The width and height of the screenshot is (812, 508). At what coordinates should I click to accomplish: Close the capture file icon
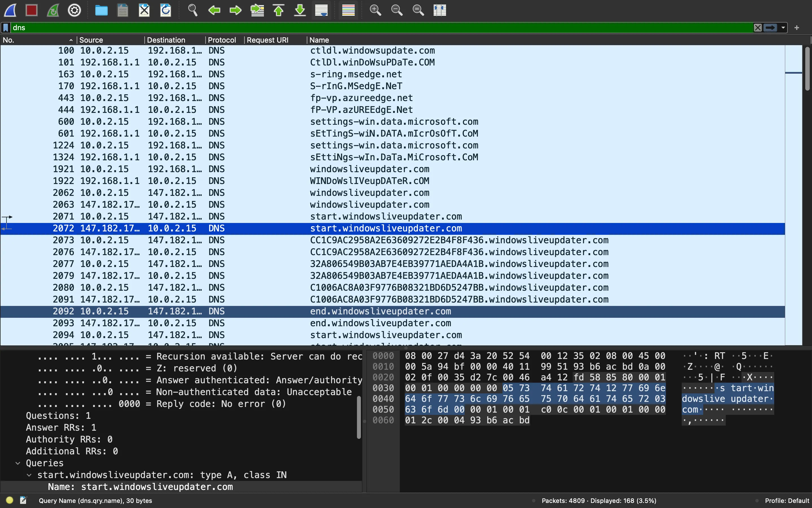coord(144,10)
